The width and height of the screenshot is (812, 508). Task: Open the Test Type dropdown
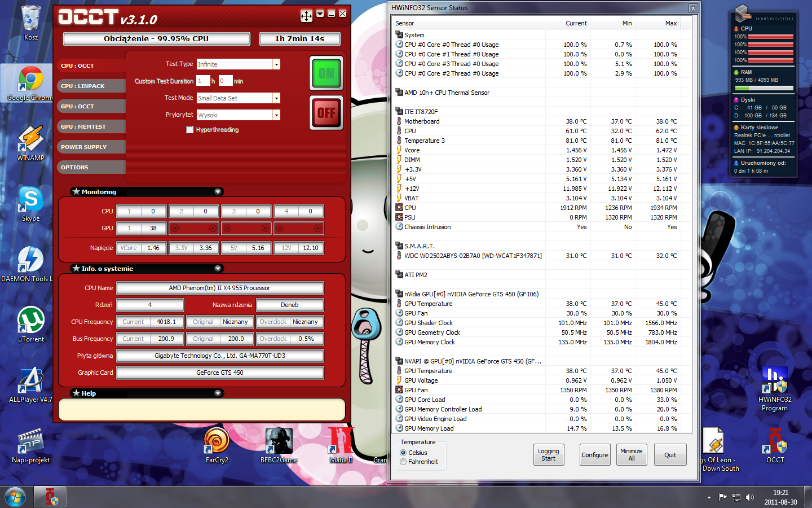pyautogui.click(x=276, y=64)
